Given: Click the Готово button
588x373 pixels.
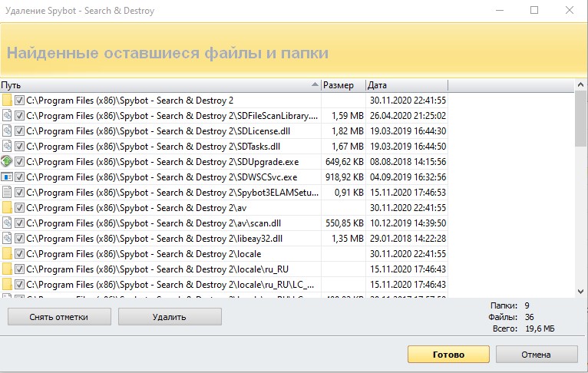Looking at the screenshot, I should click(x=448, y=355).
